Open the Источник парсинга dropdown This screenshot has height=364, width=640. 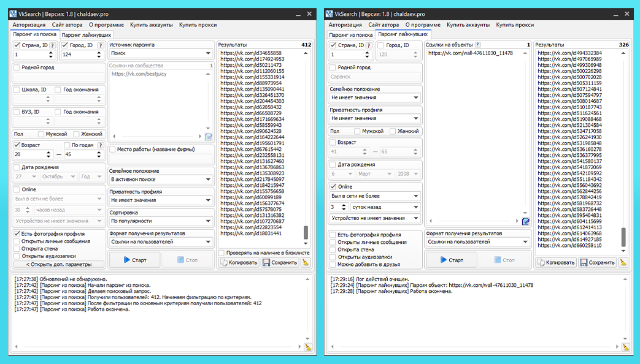point(160,53)
